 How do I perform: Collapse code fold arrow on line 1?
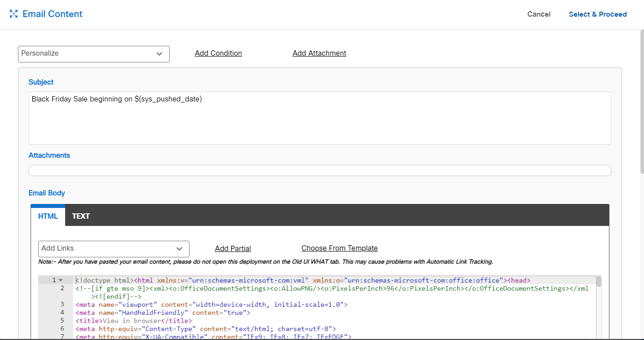[x=61, y=280]
